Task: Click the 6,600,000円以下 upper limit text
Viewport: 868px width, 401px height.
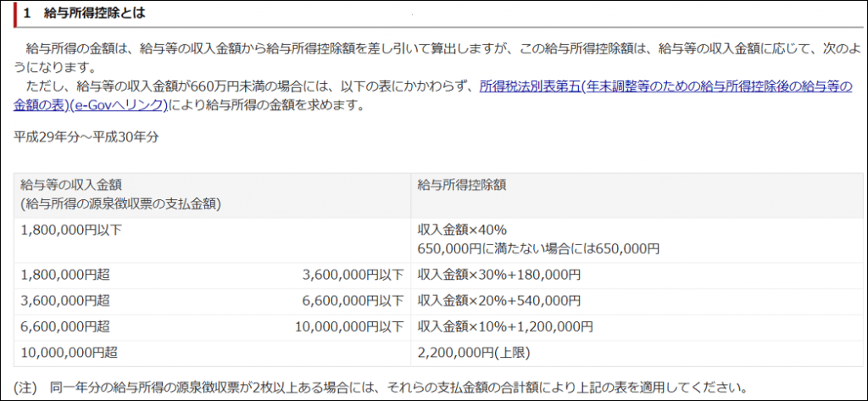Action: (x=353, y=300)
